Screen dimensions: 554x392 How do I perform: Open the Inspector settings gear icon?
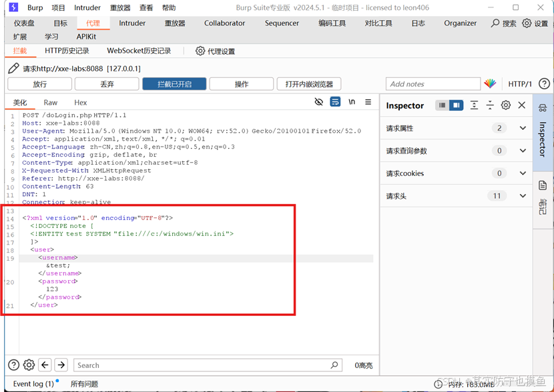(x=506, y=105)
